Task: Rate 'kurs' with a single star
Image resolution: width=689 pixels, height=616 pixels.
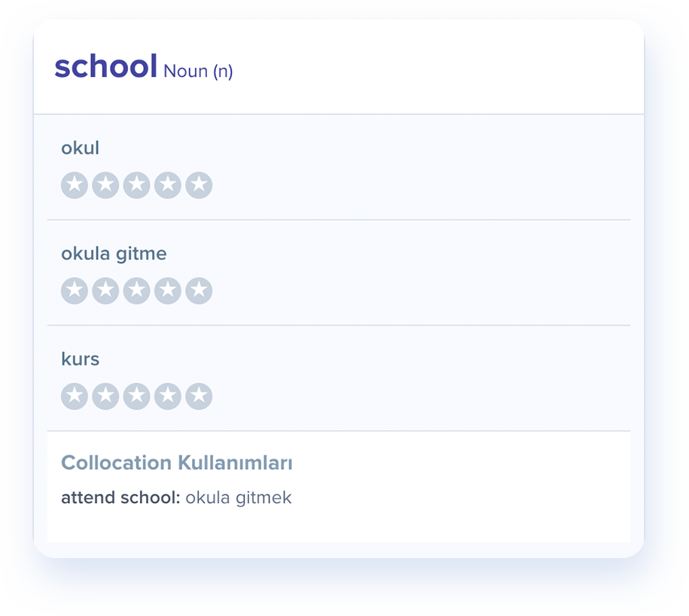Action: click(x=75, y=396)
